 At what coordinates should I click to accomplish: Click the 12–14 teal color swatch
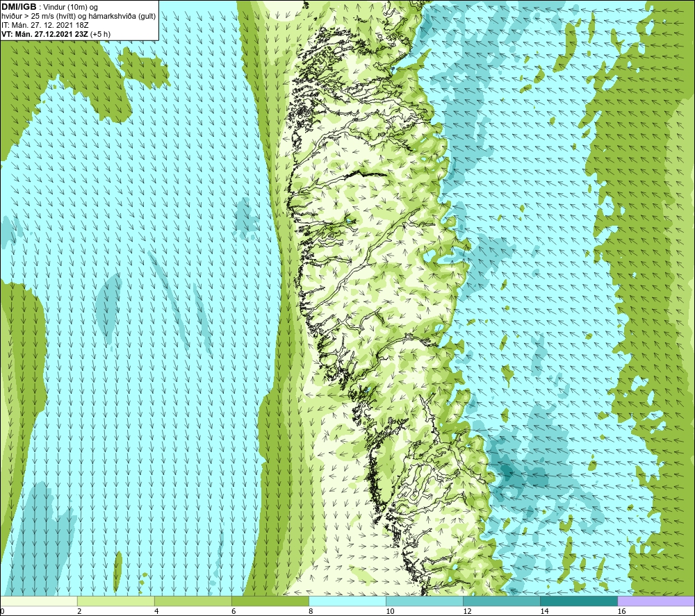502,601
